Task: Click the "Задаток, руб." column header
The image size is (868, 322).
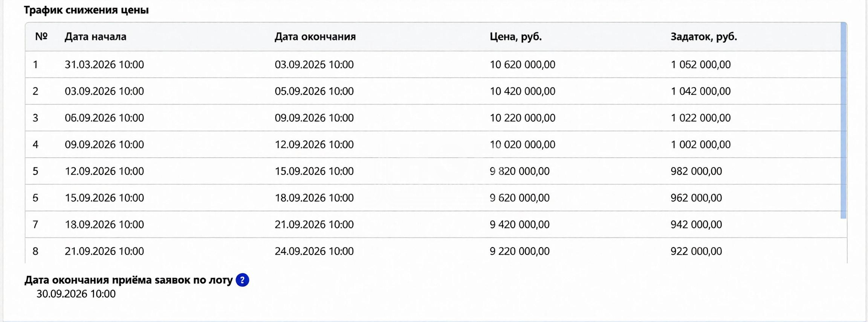Action: tap(704, 37)
